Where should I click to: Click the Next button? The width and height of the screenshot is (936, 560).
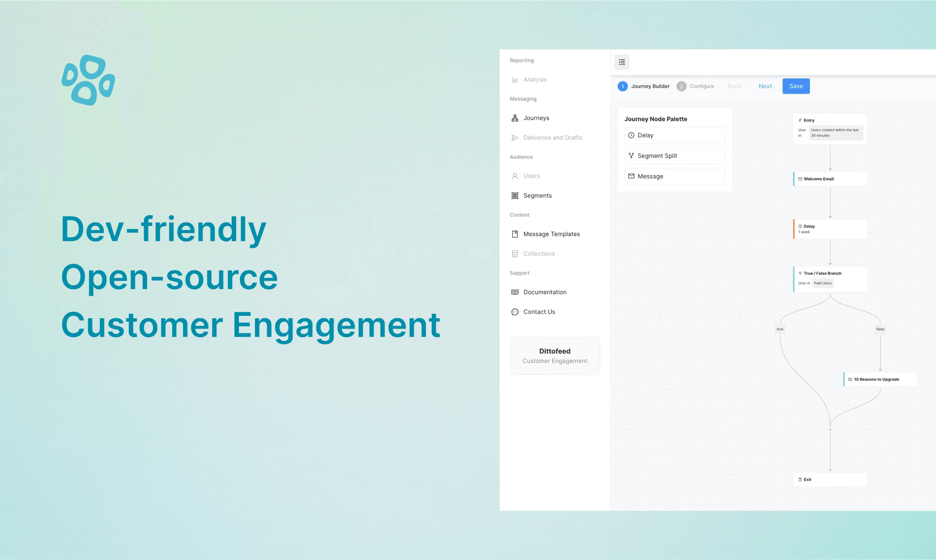766,86
